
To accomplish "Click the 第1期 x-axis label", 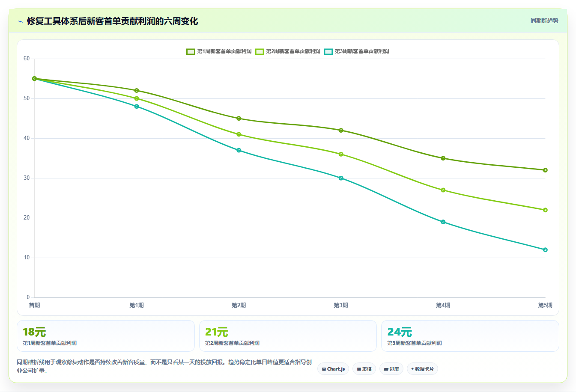I will [x=137, y=305].
